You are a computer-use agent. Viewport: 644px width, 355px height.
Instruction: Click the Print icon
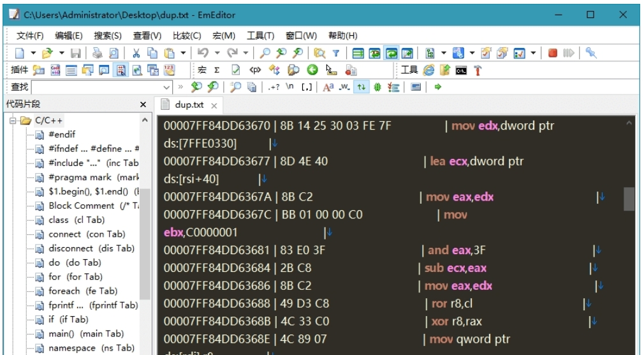[98, 53]
